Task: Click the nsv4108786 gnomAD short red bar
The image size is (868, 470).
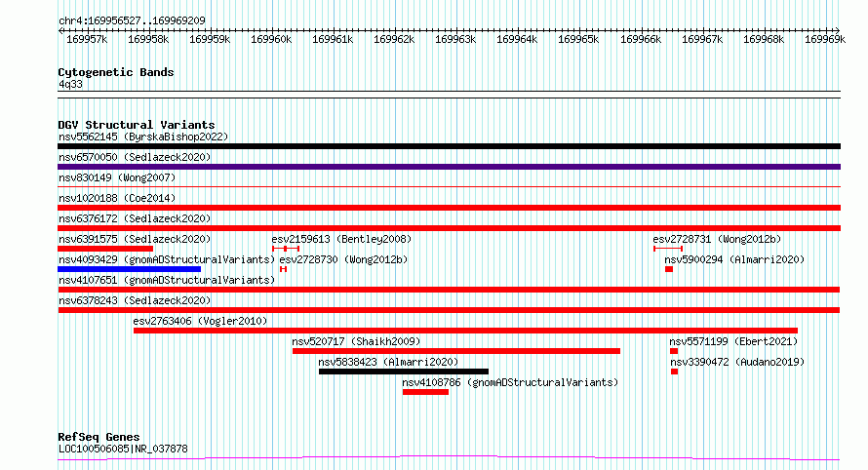Action: [x=425, y=392]
